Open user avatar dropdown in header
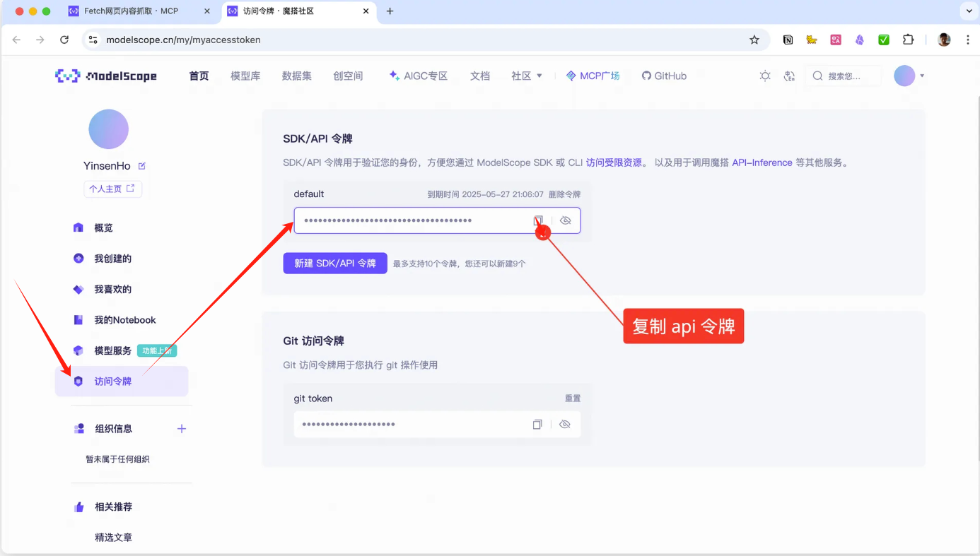Screen dimensions: 980x556 909,76
